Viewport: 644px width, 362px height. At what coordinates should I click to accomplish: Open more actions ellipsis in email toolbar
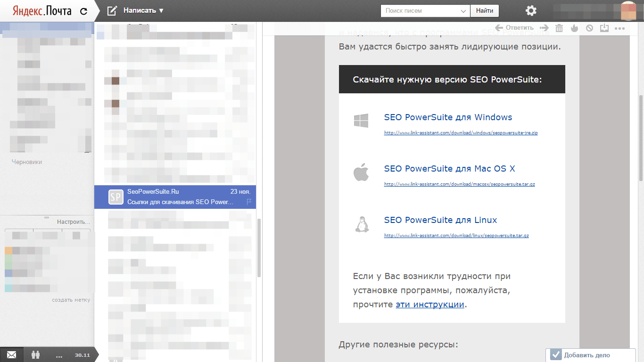[619, 28]
